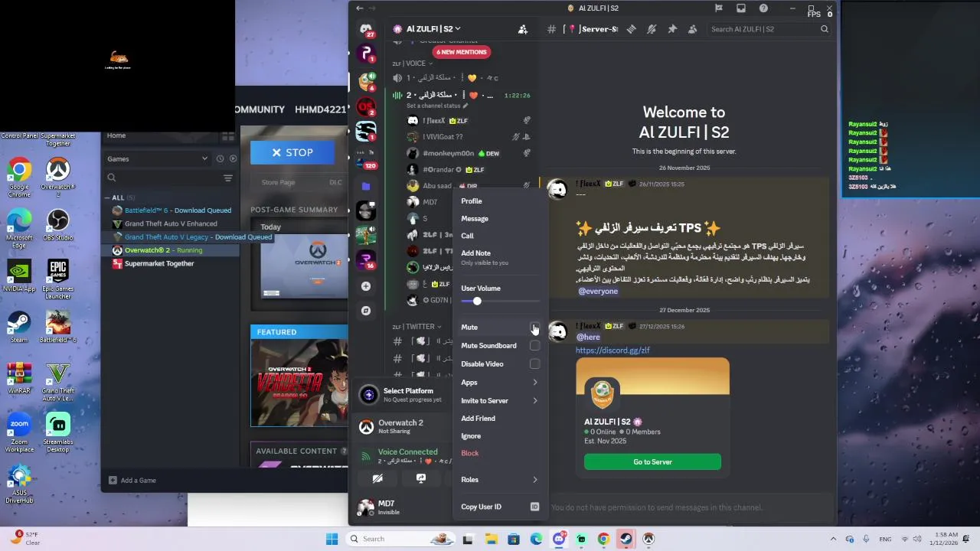Click the blue STOP button in Steam
Image resolution: width=980 pixels, height=551 pixels.
292,152
